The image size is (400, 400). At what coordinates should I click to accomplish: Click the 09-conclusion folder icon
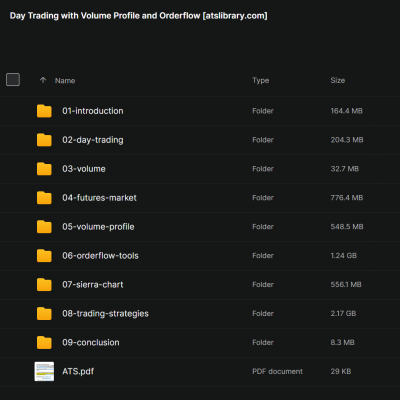click(x=44, y=343)
